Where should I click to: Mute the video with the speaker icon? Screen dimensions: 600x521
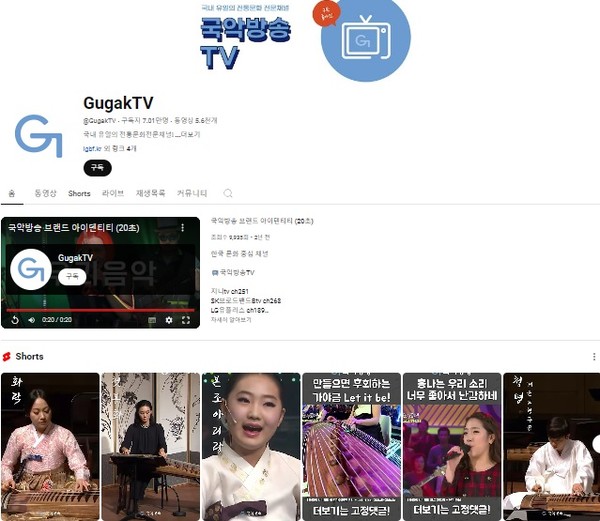(x=31, y=320)
